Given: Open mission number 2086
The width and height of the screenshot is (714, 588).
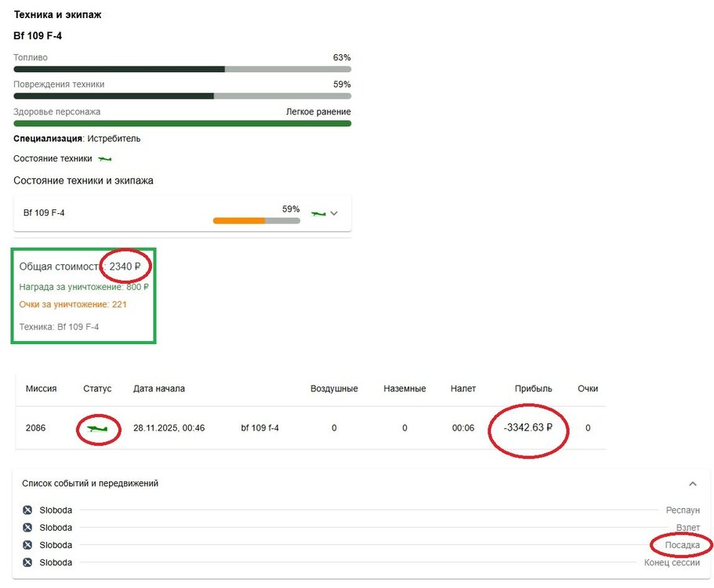Looking at the screenshot, I should (36, 428).
